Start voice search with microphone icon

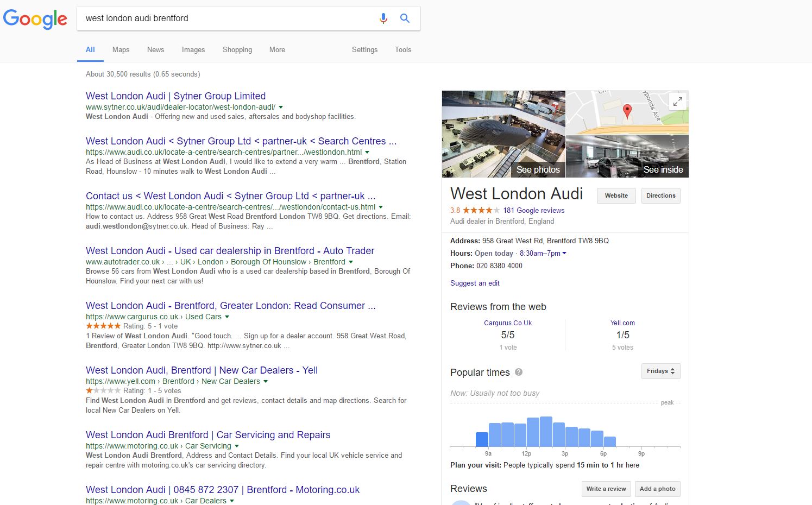coord(383,18)
